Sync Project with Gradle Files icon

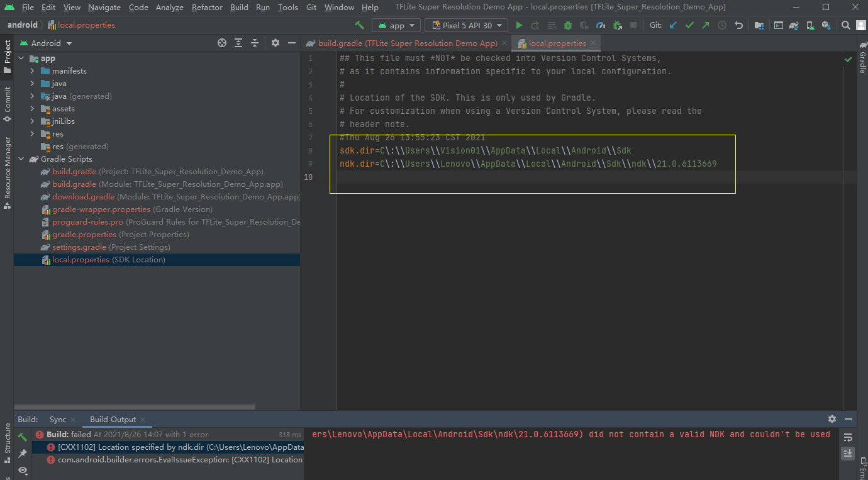pos(794,25)
